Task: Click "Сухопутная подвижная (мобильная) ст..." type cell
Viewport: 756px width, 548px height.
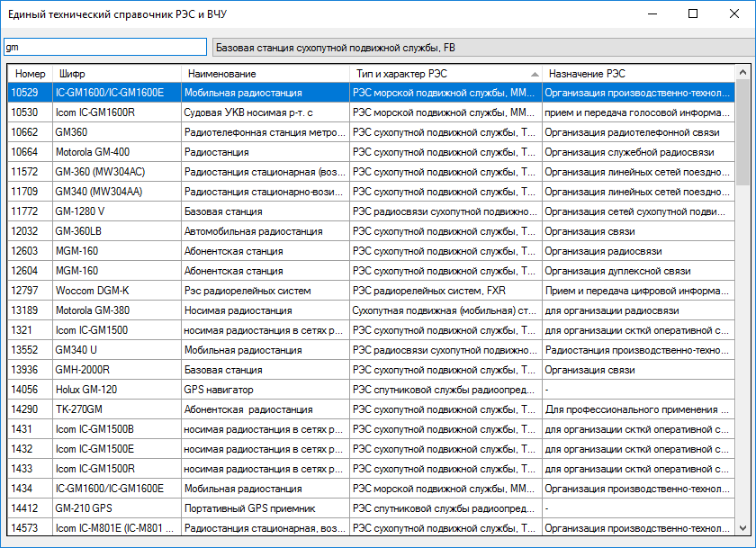Action: click(446, 310)
